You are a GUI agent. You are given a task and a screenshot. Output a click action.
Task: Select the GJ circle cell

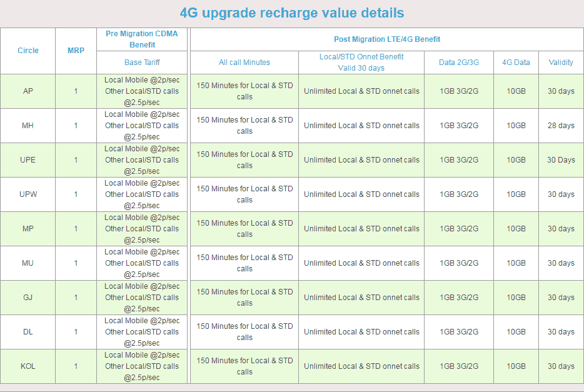tap(28, 298)
